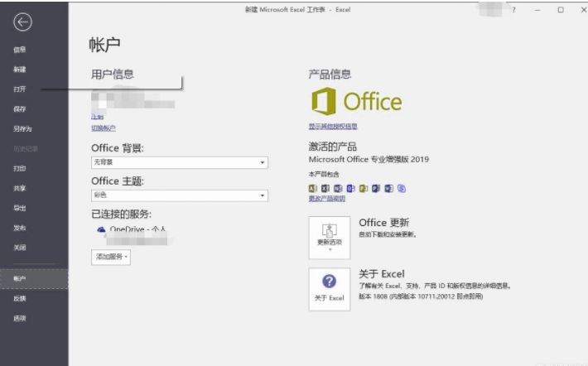Click the 更改产品密钥 link
The height and width of the screenshot is (366, 588).
pos(327,199)
